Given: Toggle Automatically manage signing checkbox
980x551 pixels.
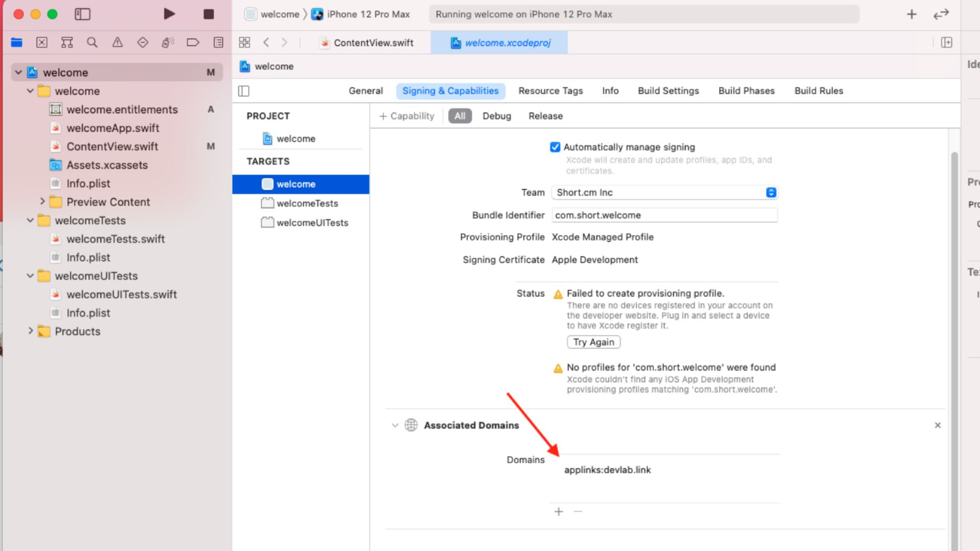Looking at the screenshot, I should pyautogui.click(x=555, y=147).
